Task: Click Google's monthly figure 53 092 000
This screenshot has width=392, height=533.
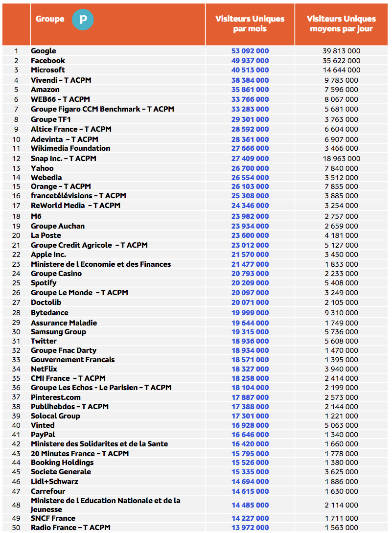Action: (249, 50)
